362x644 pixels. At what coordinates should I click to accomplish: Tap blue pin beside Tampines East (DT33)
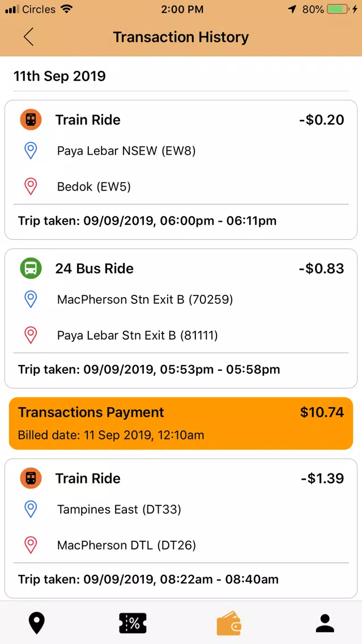[31, 509]
